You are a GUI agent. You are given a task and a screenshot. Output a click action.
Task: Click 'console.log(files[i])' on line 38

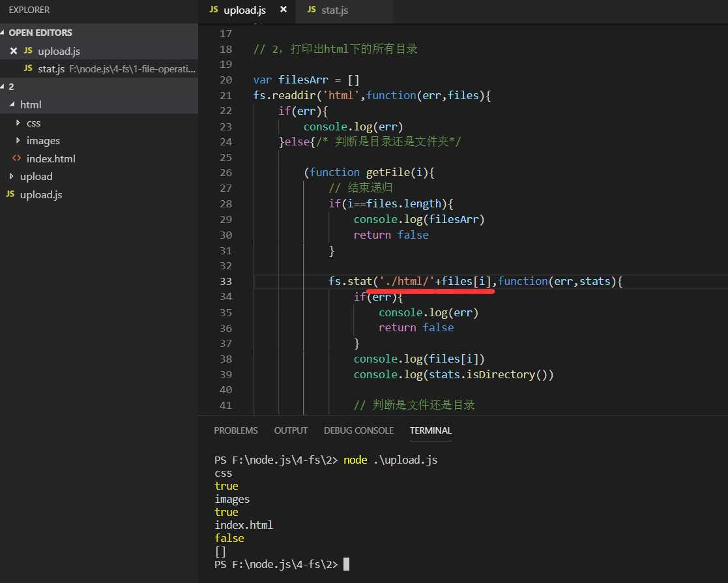[x=419, y=359]
